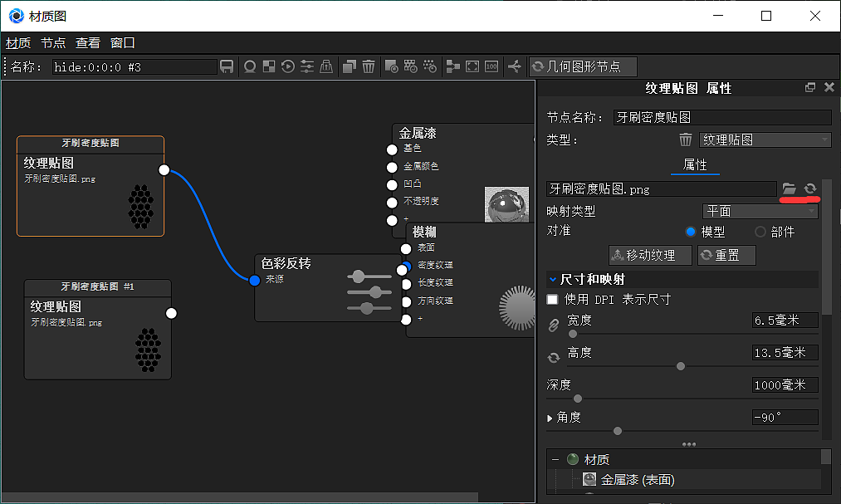Open folder to browse for texture file
Screen dimensions: 841x504
790,189
